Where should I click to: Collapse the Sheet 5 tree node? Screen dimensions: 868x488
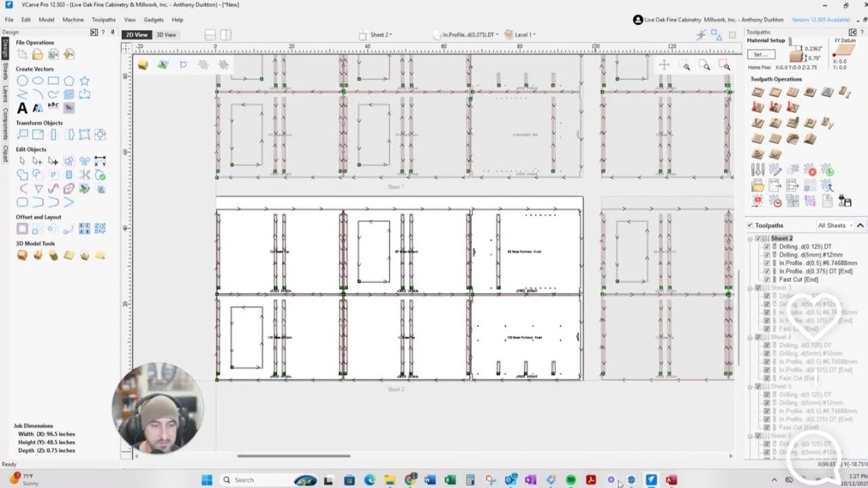coord(751,386)
